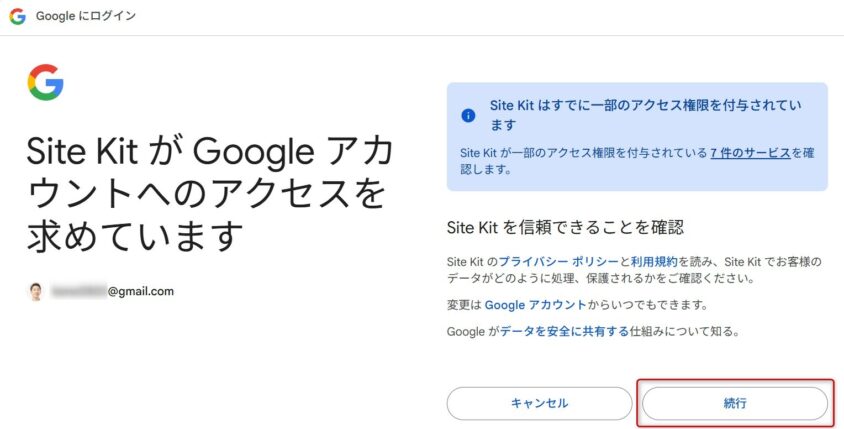Click the Site Kit access request heading

[x=207, y=194]
